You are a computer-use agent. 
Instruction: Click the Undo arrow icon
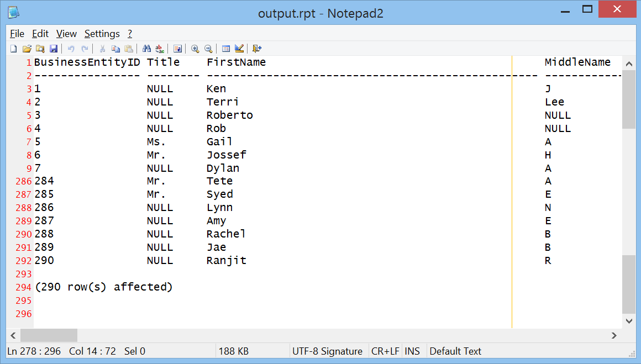coord(71,49)
